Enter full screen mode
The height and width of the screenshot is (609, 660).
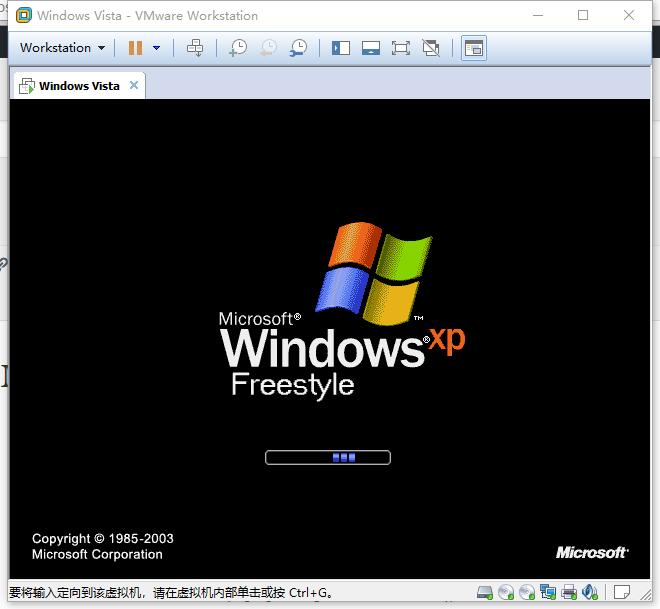click(x=401, y=48)
